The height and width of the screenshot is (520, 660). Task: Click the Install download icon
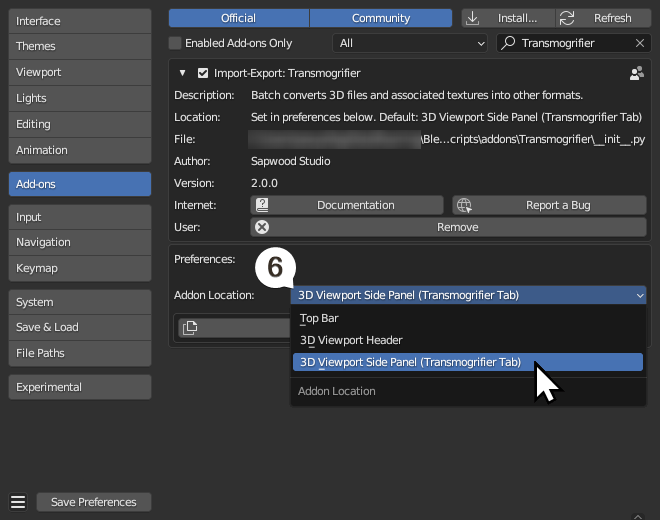(473, 18)
